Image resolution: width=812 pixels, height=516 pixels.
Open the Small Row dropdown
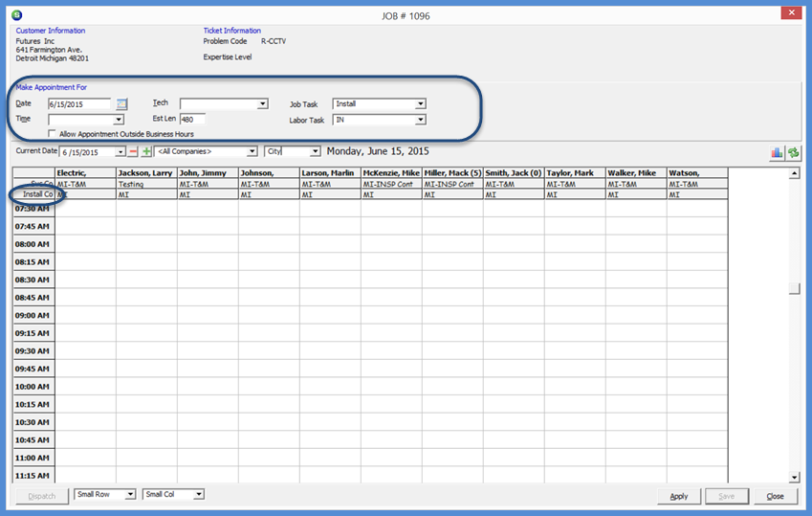tap(130, 494)
